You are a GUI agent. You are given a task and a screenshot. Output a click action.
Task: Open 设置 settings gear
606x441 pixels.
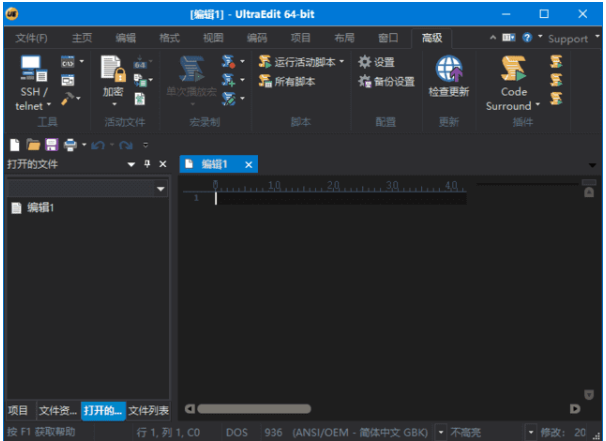(376, 62)
